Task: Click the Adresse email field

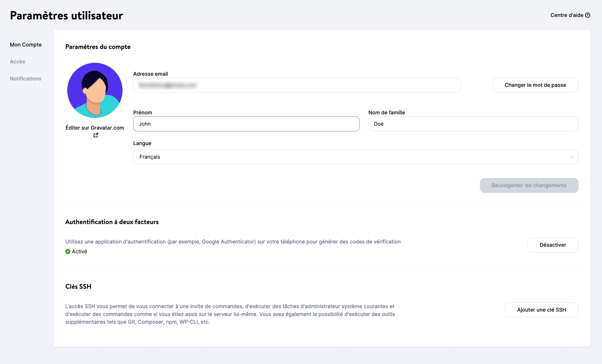Action: click(x=296, y=85)
